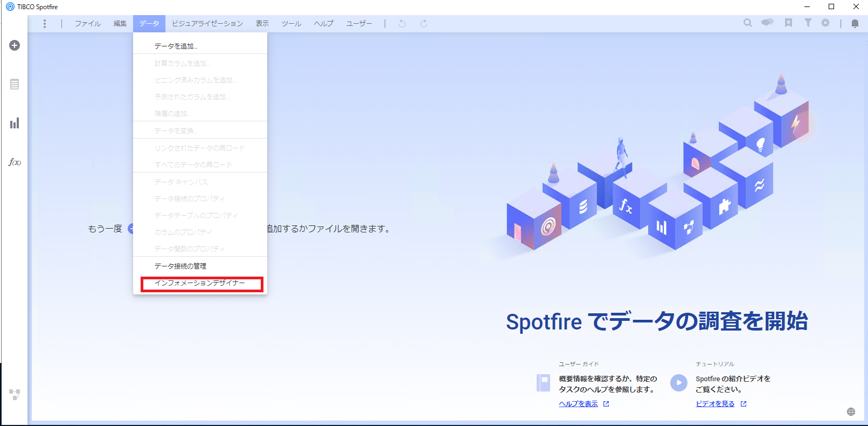Click the disabled データテーブルのプロパティ entry

200,215
